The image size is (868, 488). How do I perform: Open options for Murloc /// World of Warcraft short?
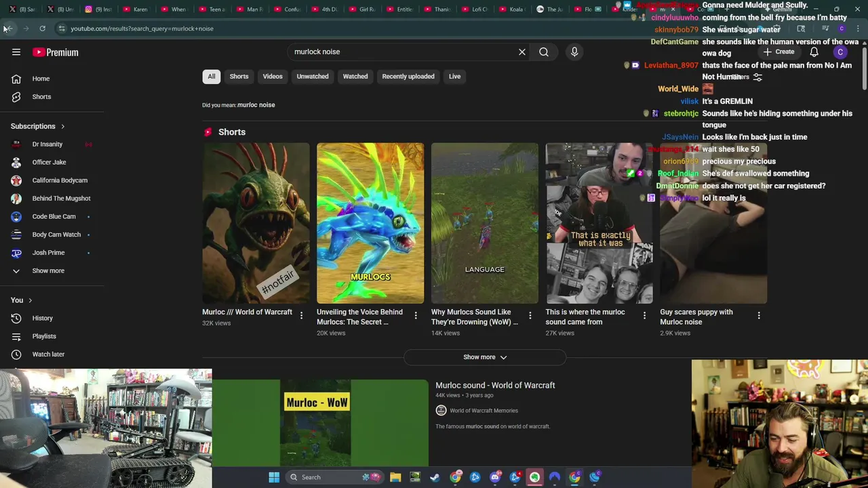[301, 315]
